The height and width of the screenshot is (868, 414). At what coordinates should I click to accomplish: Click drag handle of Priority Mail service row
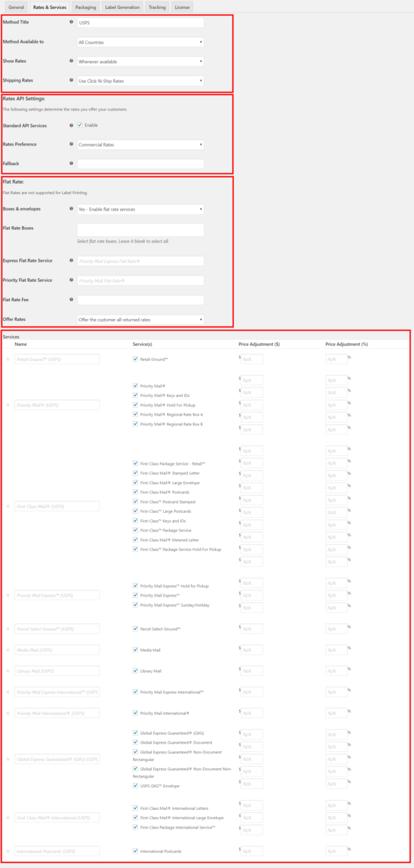(x=8, y=405)
